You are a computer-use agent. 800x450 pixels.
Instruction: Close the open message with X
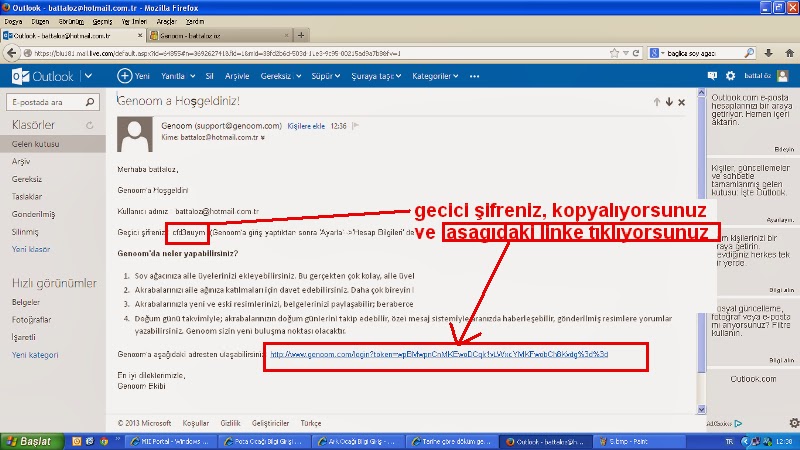pyautogui.click(x=682, y=102)
